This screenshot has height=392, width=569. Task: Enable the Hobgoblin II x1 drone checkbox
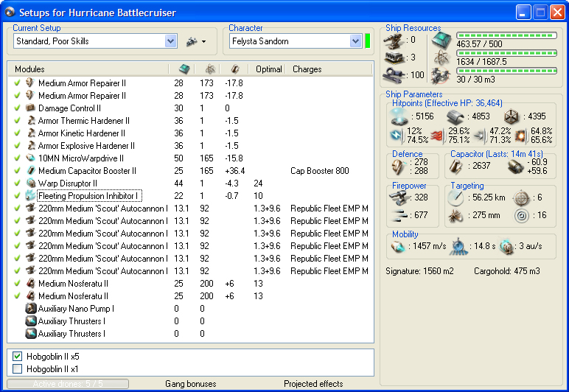coord(18,368)
